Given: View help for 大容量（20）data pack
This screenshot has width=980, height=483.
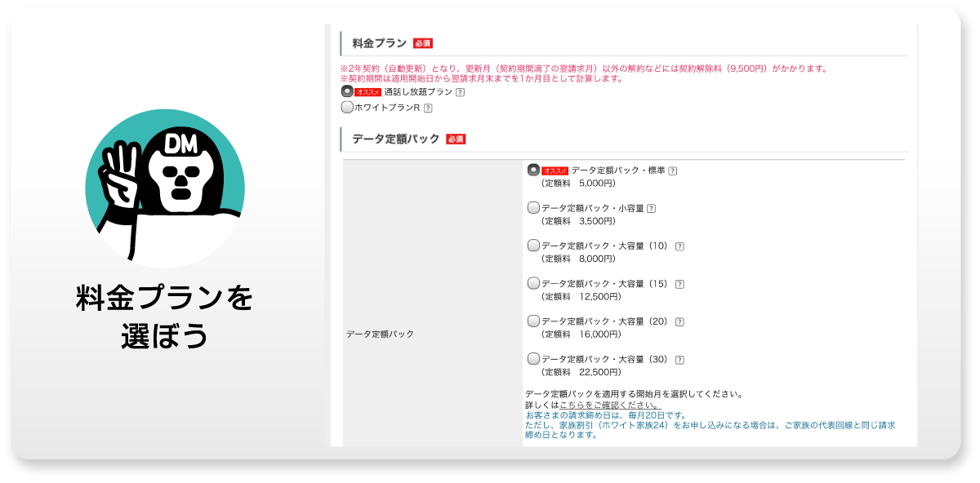Looking at the screenshot, I should [679, 321].
